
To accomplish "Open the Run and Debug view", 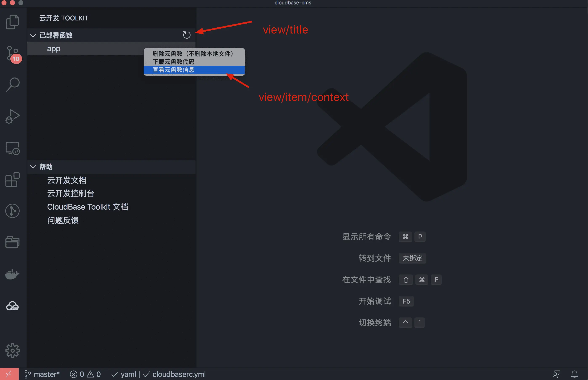I will [x=12, y=116].
